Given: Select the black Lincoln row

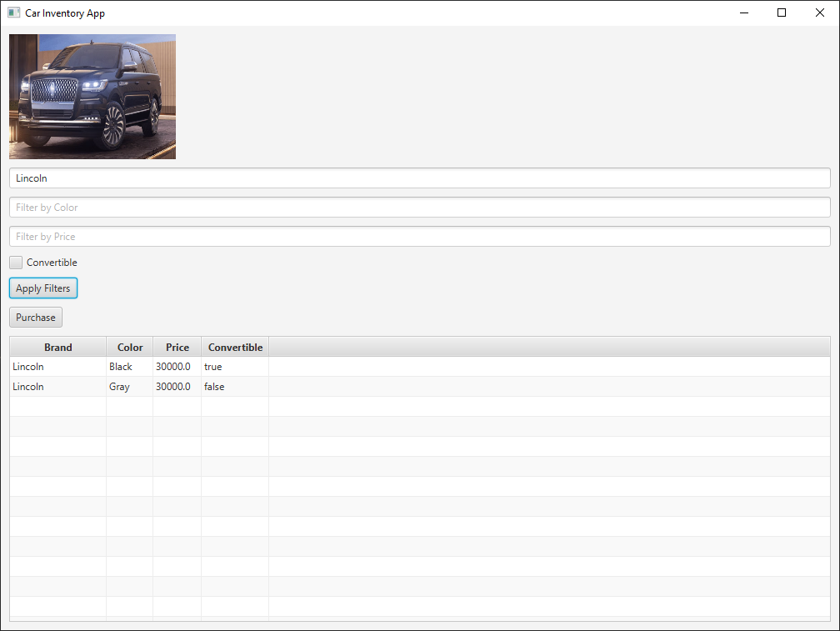Looking at the screenshot, I should 57,366.
